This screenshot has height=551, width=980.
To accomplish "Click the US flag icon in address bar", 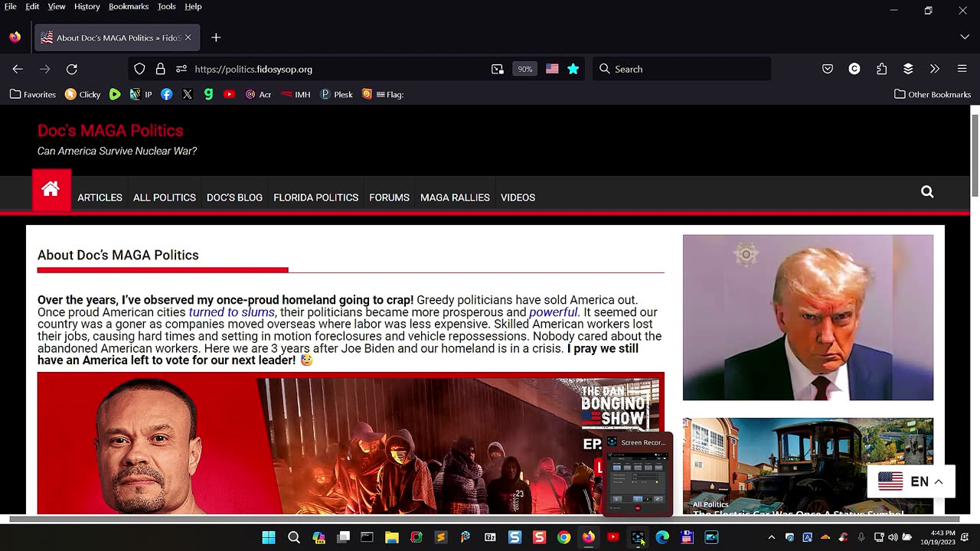I will coord(552,69).
